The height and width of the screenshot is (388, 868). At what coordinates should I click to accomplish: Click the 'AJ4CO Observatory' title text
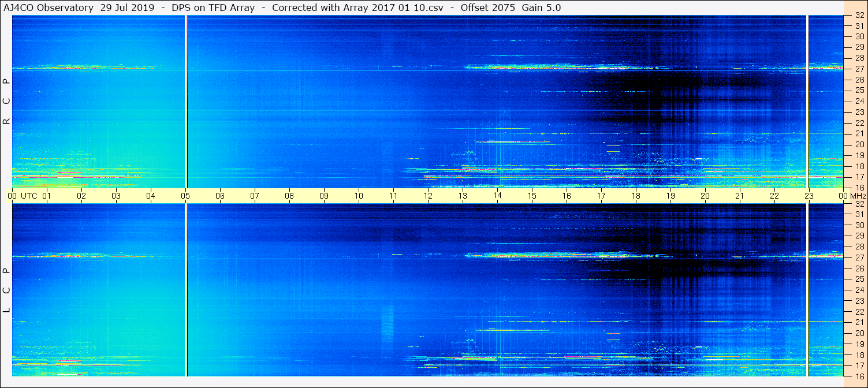[48, 8]
